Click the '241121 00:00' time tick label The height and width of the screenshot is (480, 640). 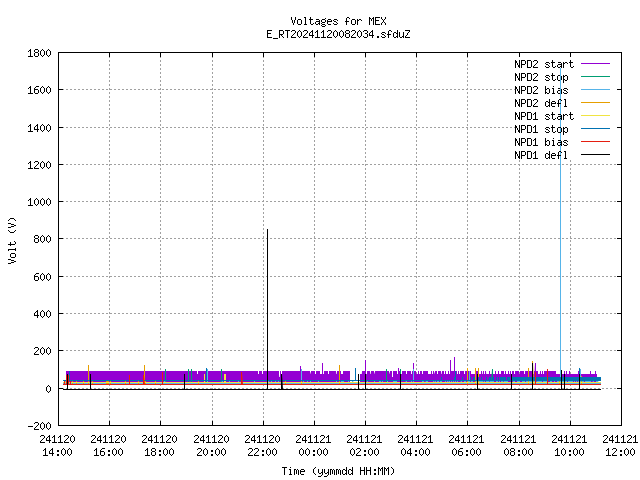(x=313, y=446)
